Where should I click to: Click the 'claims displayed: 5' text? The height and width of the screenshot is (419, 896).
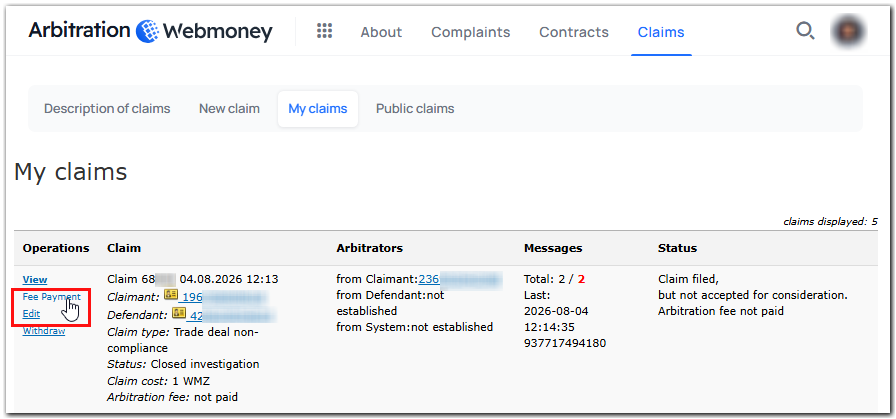830,221
